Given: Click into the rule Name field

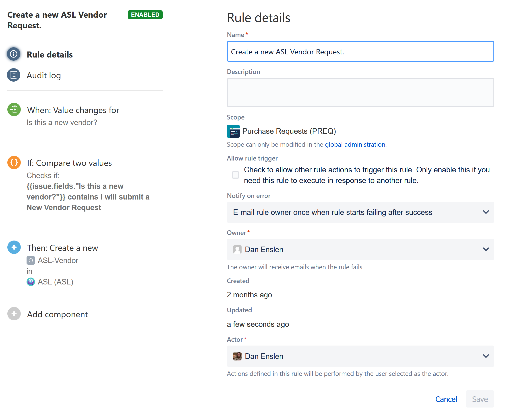Looking at the screenshot, I should pyautogui.click(x=360, y=51).
